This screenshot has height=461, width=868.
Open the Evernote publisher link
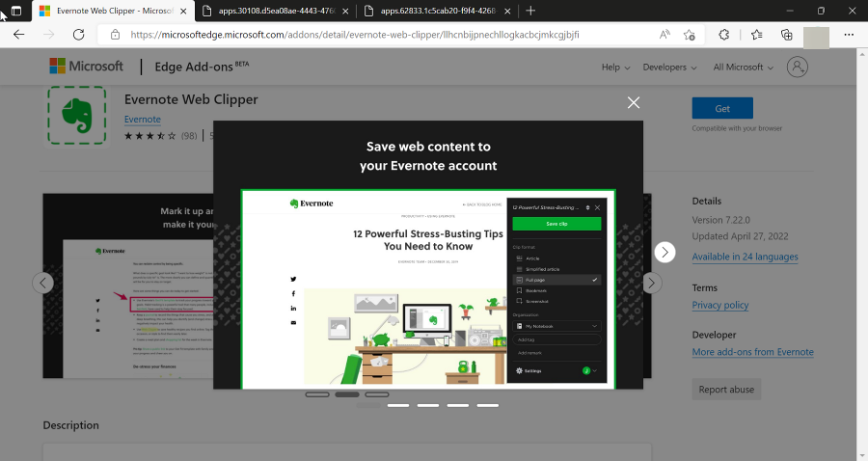[x=143, y=119]
